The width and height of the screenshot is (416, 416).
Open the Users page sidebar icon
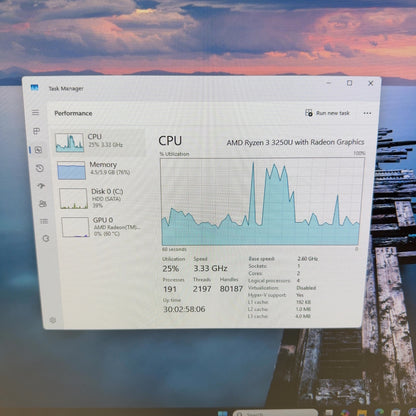(43, 204)
